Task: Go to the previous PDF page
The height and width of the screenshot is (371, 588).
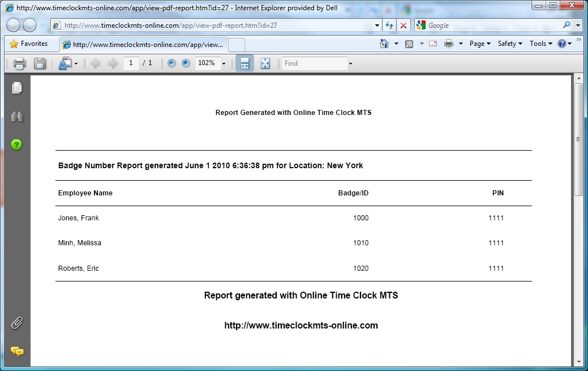Action: coord(95,63)
